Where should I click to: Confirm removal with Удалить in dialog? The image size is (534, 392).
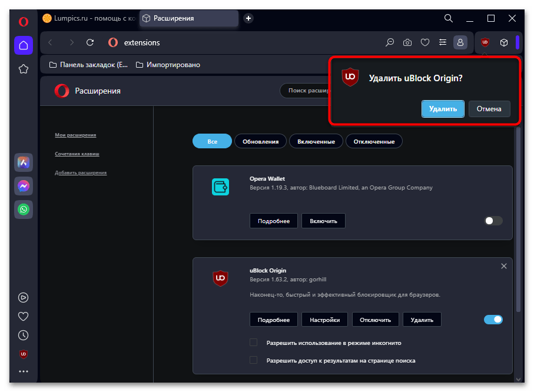(443, 109)
